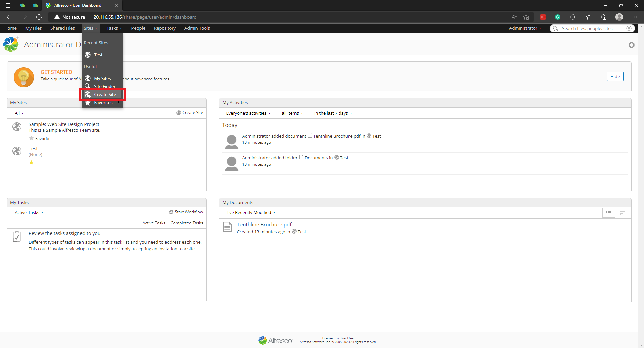Click in the search files, people, sites field
Screen dimensions: 644x348
click(x=592, y=28)
